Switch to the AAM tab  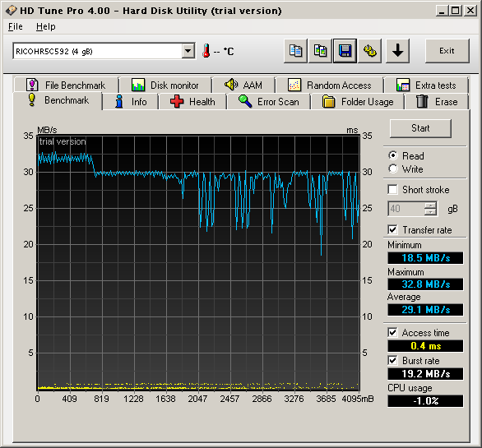[243, 85]
